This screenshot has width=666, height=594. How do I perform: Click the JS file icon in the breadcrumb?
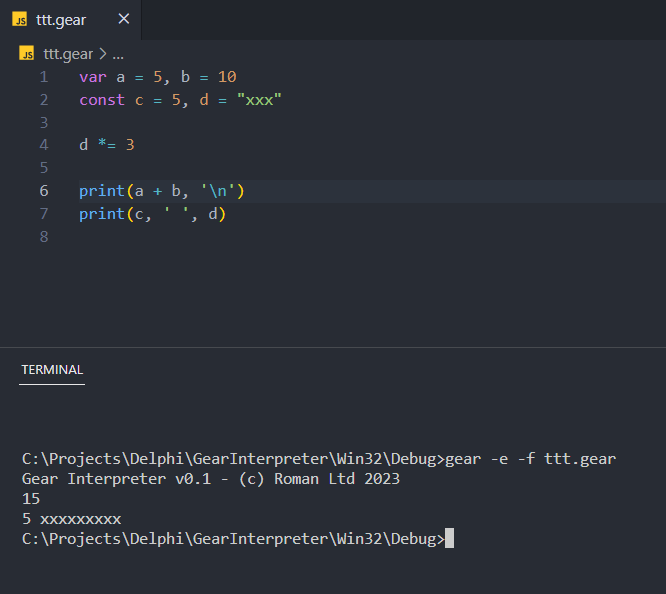point(27,54)
